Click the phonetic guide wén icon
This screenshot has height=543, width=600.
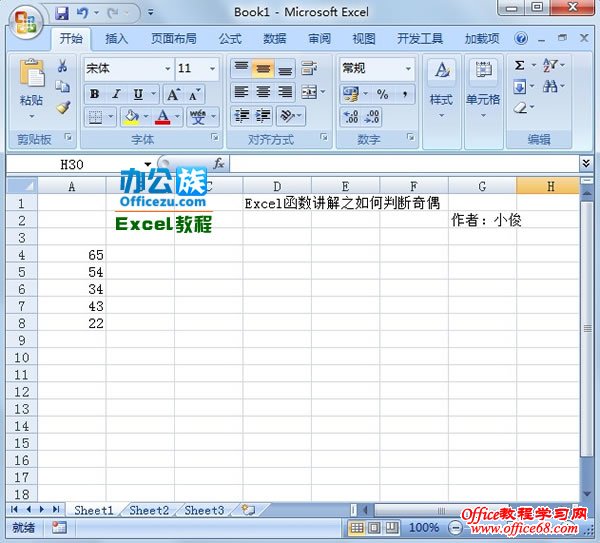pyautogui.click(x=198, y=117)
